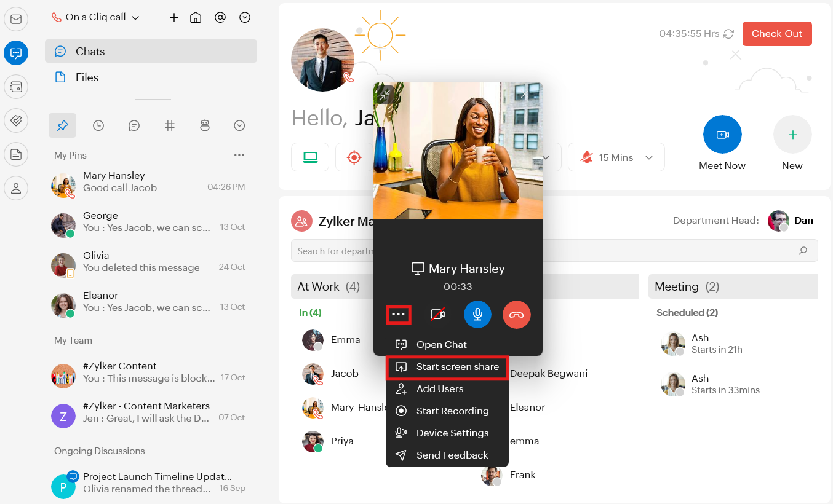The height and width of the screenshot is (504, 833).
Task: Click the Zylker department team icon
Action: click(x=301, y=221)
